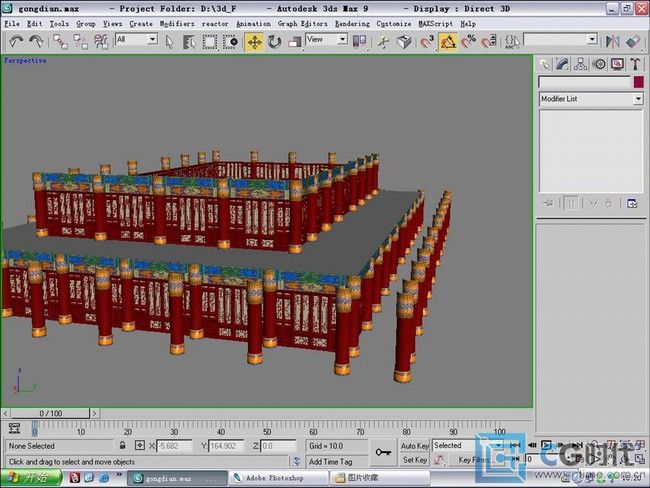The image size is (650, 488).
Task: Open the Rendering menu
Action: (352, 24)
